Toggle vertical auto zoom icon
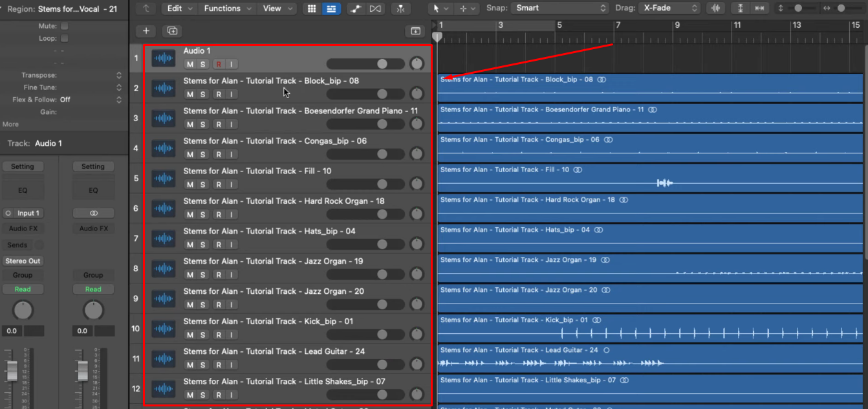Viewport: 868px width, 409px height. click(741, 8)
